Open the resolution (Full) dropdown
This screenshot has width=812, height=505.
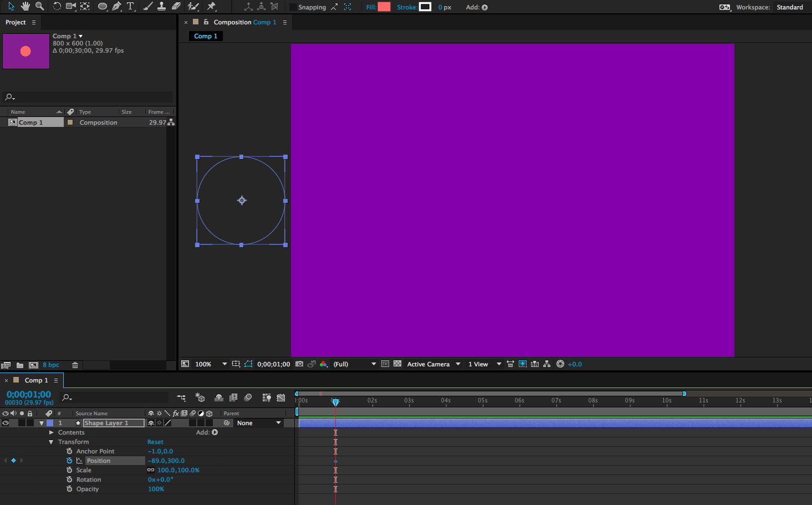tap(354, 364)
